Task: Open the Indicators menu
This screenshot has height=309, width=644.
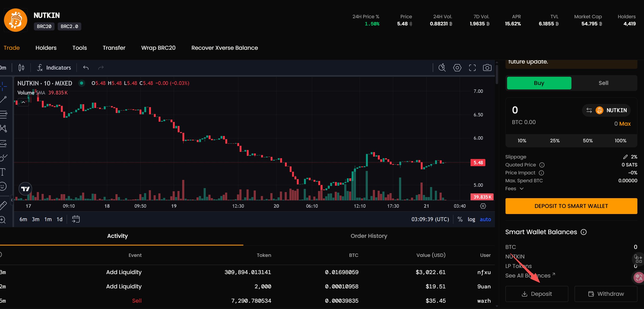Action: [x=54, y=68]
